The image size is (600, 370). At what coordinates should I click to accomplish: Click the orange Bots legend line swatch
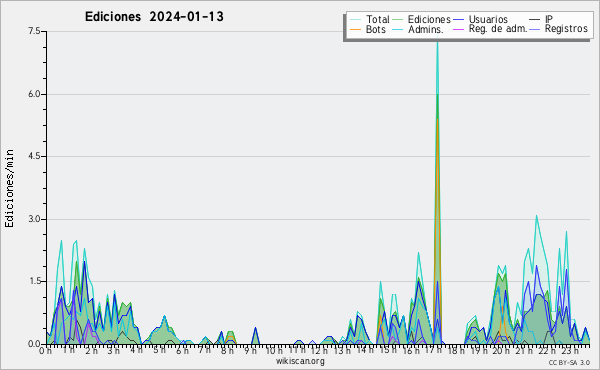tap(355, 29)
